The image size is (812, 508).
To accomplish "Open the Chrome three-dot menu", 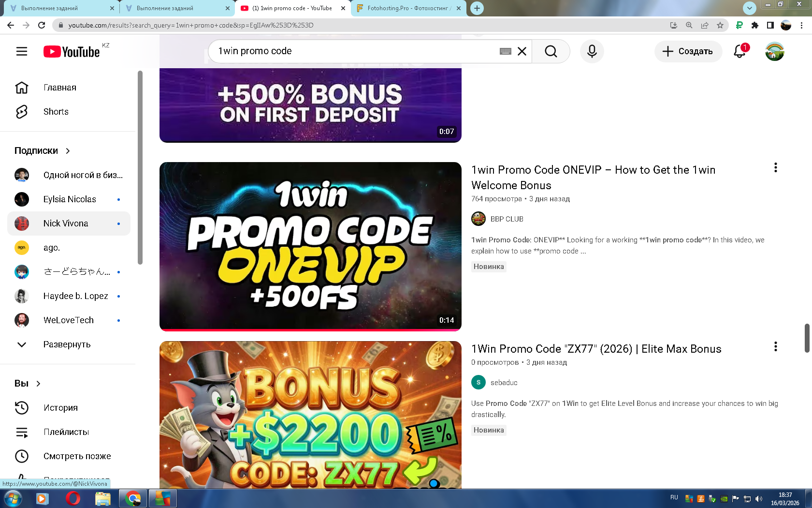I will tap(802, 25).
